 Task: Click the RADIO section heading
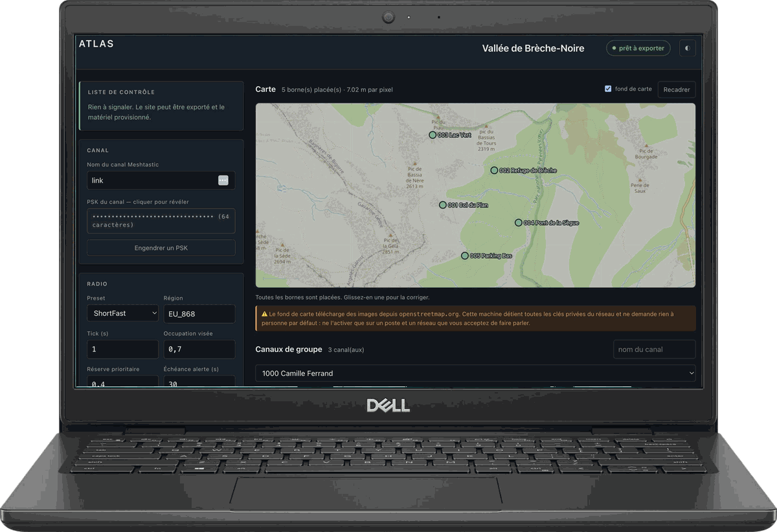click(97, 284)
